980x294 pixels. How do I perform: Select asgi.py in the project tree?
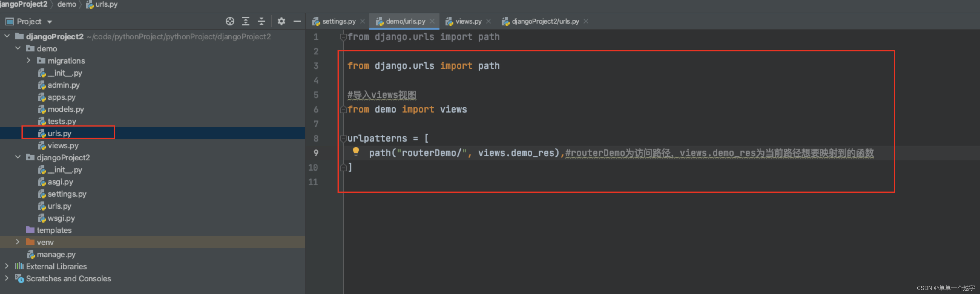[x=60, y=182]
